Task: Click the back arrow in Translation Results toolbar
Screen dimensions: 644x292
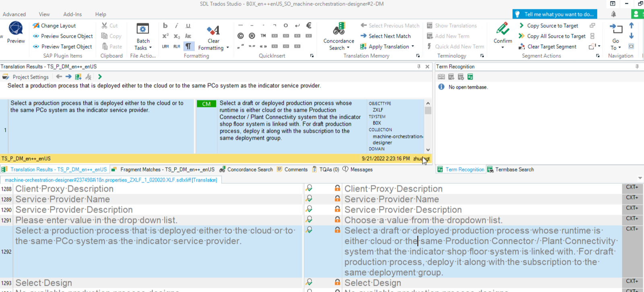Action: pos(59,76)
